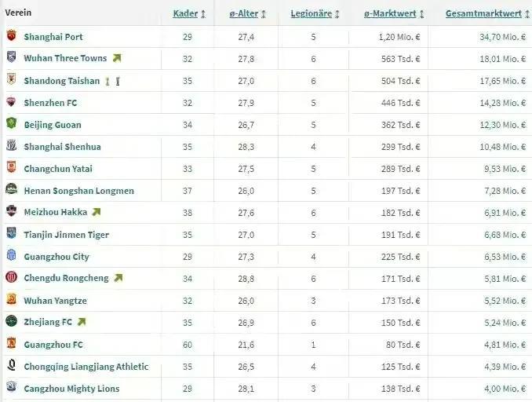The height and width of the screenshot is (402, 532).
Task: Open Chongqing Liangjiang Athletic club link
Action: pos(86,367)
